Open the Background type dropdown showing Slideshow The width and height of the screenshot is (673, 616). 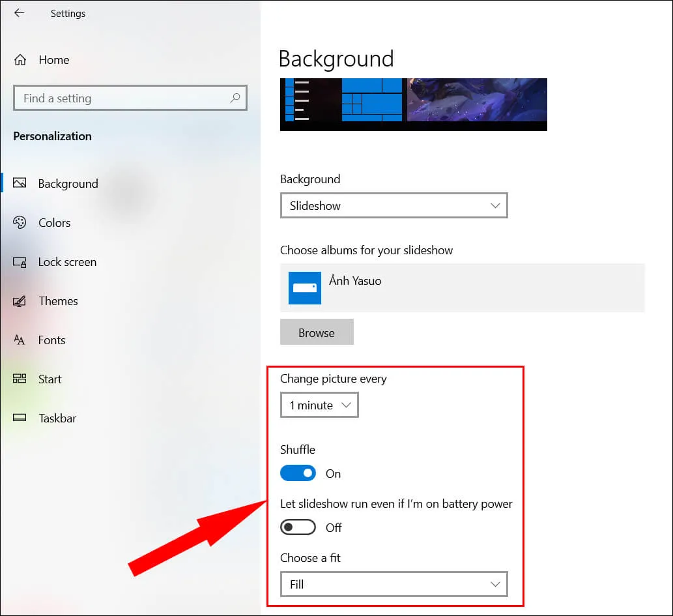coord(394,205)
